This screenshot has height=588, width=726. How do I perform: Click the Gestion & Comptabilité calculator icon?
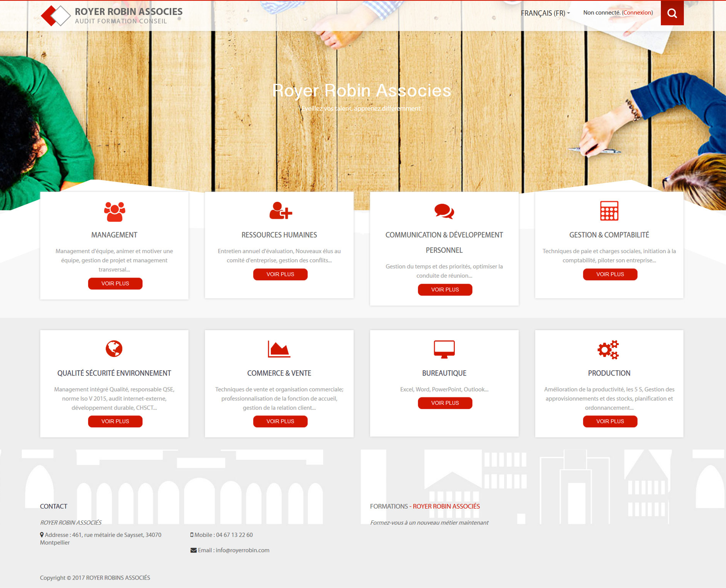pos(609,211)
